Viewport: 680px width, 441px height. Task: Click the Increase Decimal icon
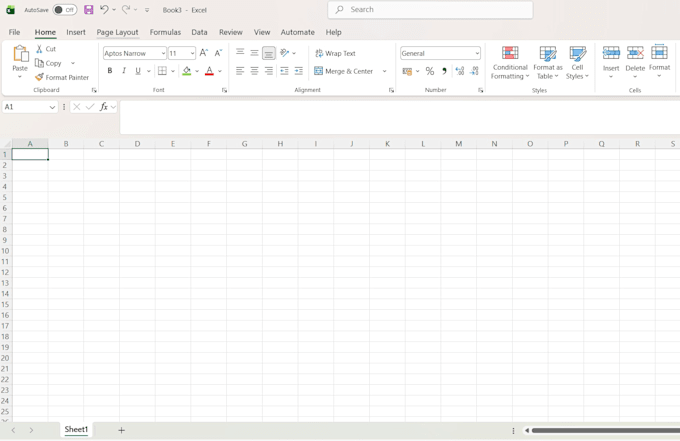pos(460,71)
